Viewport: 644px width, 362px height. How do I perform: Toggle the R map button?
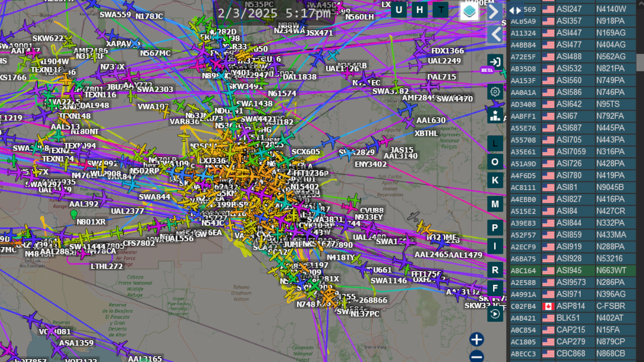(495, 270)
